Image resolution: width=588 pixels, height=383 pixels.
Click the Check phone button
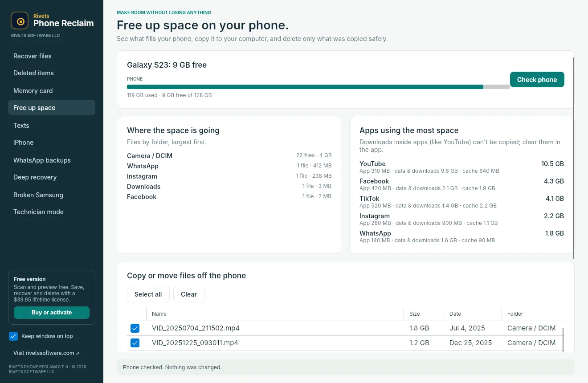pos(537,80)
